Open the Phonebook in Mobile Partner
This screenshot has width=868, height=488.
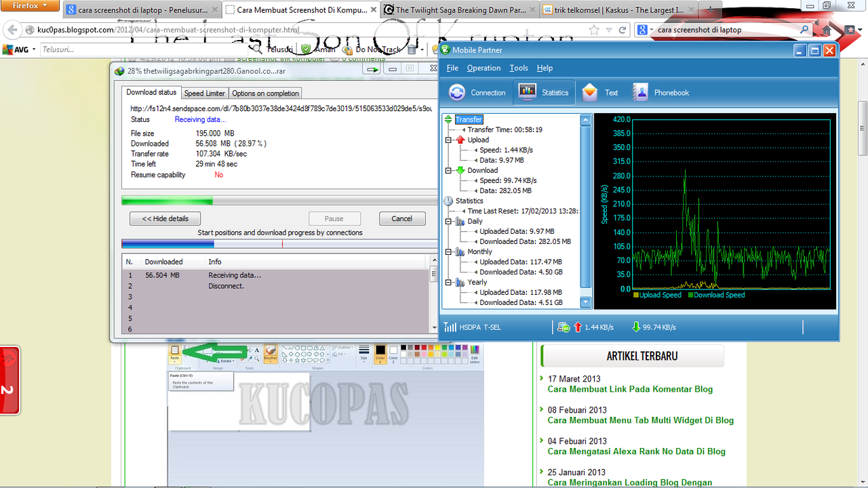[x=660, y=93]
